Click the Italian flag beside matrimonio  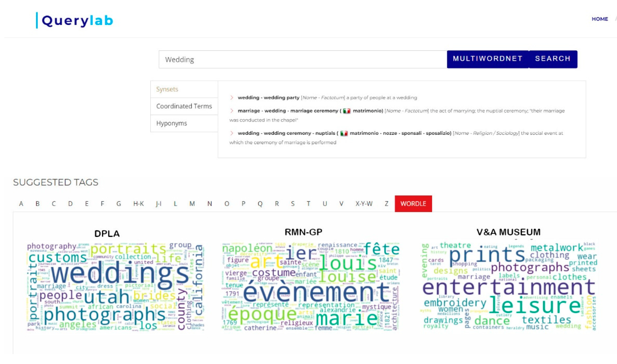[346, 111]
